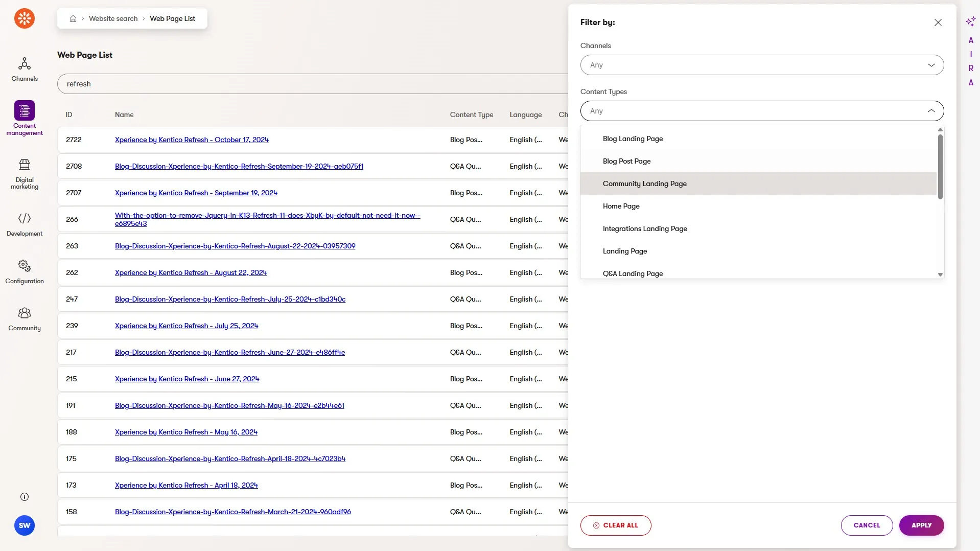
Task: Open Xperience by Kentico Refresh - April 18, 2024
Action: [186, 485]
